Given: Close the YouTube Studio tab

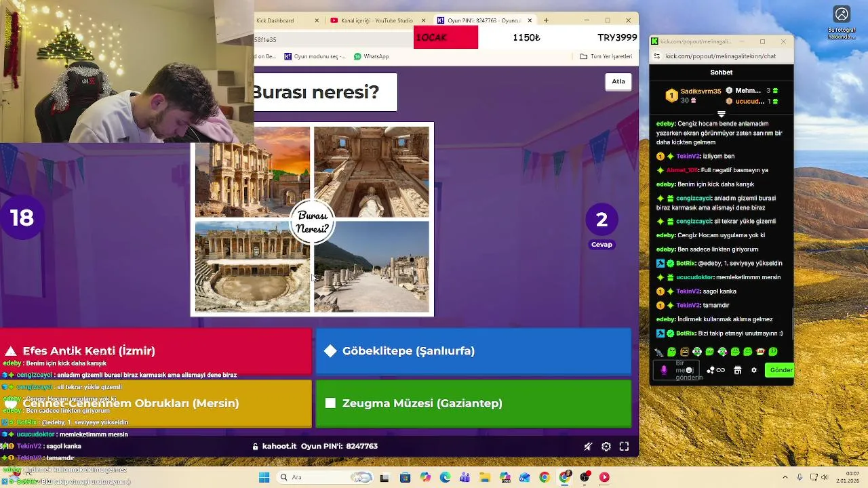Looking at the screenshot, I should click(424, 20).
